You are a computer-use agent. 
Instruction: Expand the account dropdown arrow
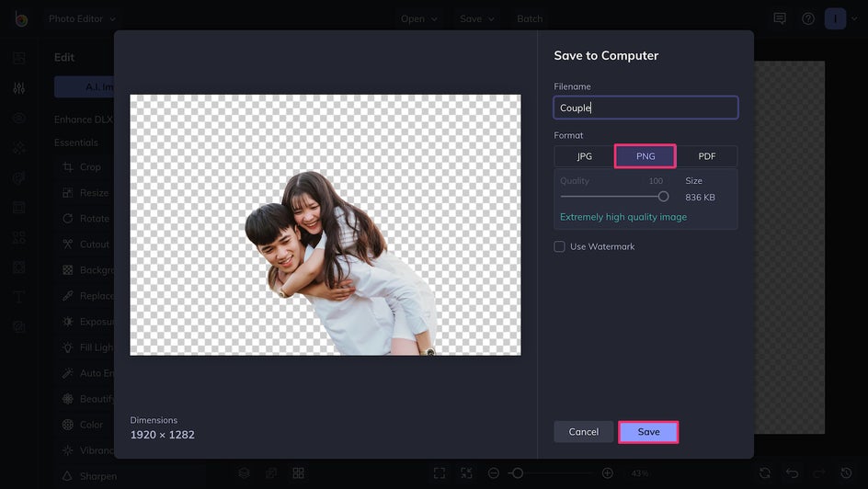tap(855, 18)
